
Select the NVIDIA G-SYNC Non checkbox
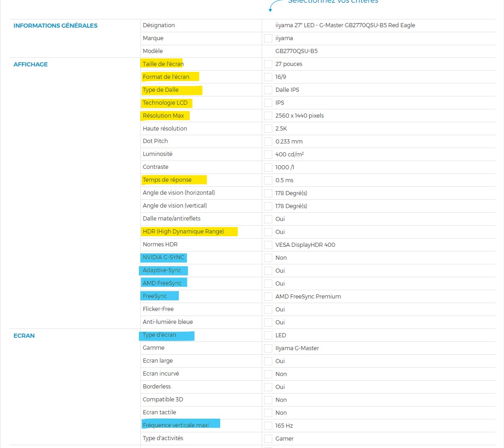coord(268,258)
